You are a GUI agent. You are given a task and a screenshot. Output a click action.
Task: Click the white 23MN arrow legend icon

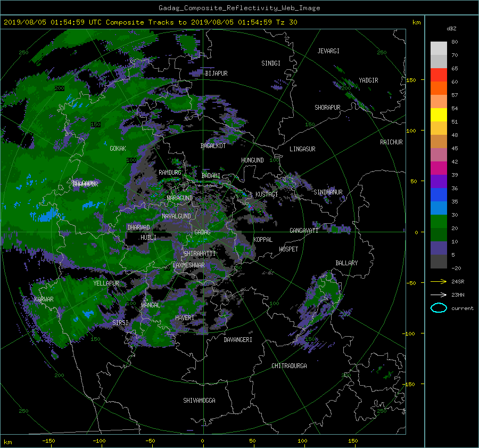439,295
